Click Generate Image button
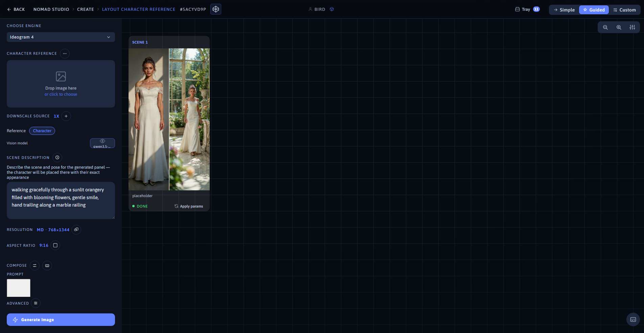This screenshot has height=333, width=644. [x=61, y=320]
